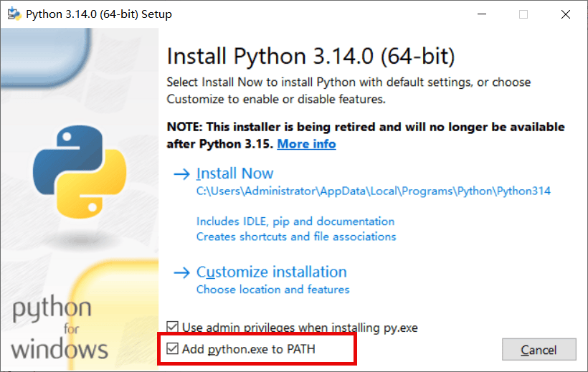This screenshot has width=588, height=372.
Task: Minimize the Python Setup window
Action: (482, 14)
